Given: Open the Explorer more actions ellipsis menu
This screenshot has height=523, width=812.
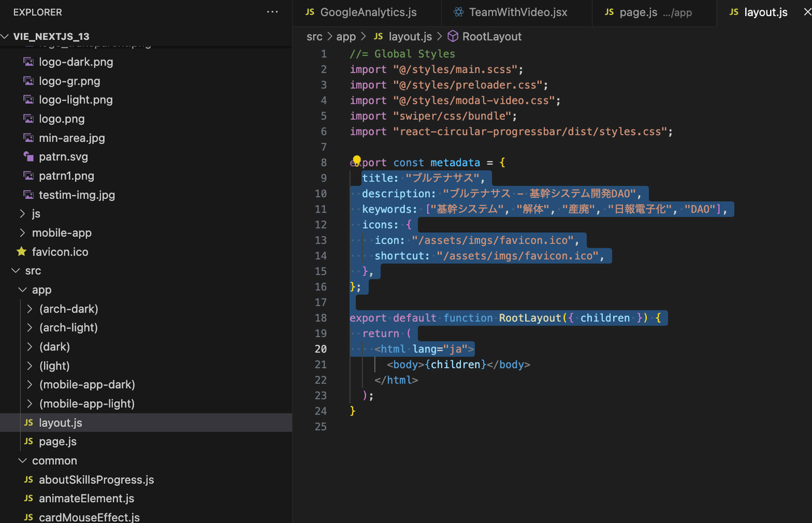Looking at the screenshot, I should click(x=273, y=12).
